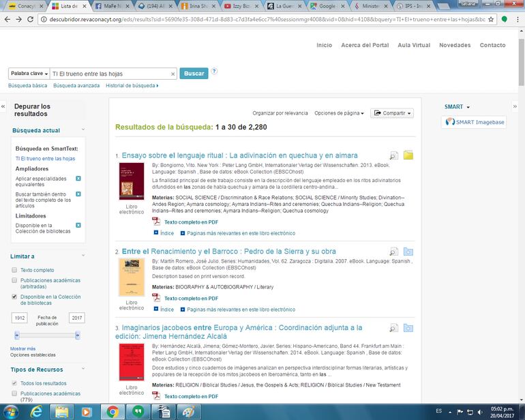Open the 'Palabra clave' dropdown
525x420 pixels.
click(29, 74)
